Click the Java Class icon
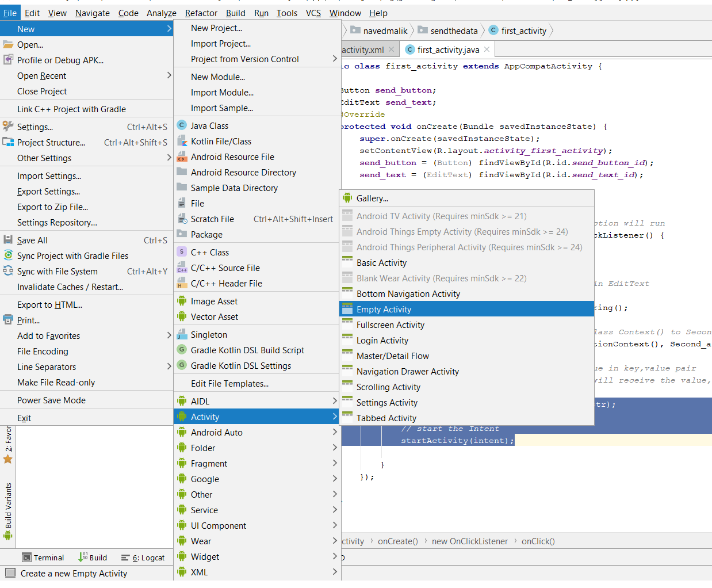 [x=182, y=125]
